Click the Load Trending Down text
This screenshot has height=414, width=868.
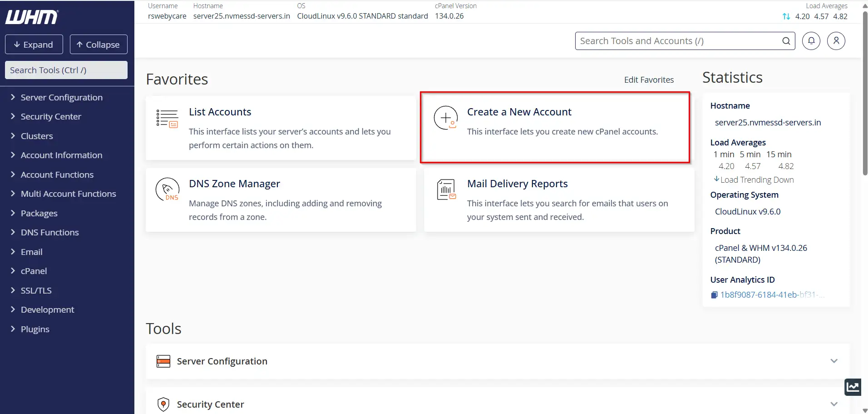[x=757, y=180]
